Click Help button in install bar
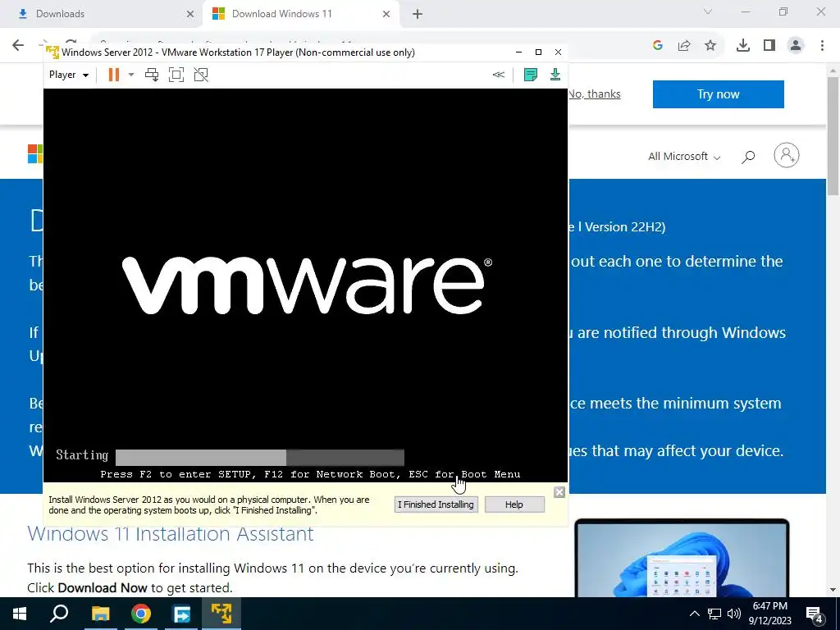 point(514,504)
